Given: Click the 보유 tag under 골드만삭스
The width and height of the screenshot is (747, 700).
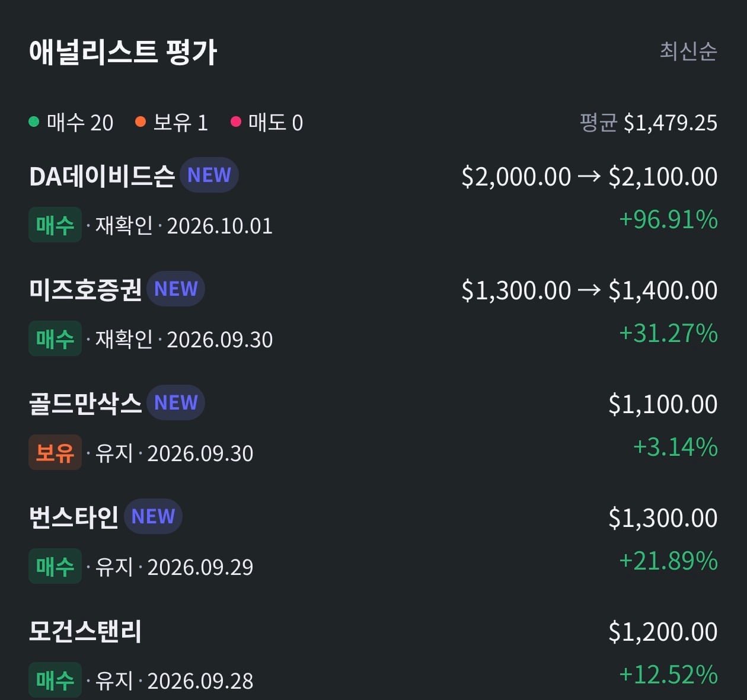Looking at the screenshot, I should pyautogui.click(x=55, y=453).
